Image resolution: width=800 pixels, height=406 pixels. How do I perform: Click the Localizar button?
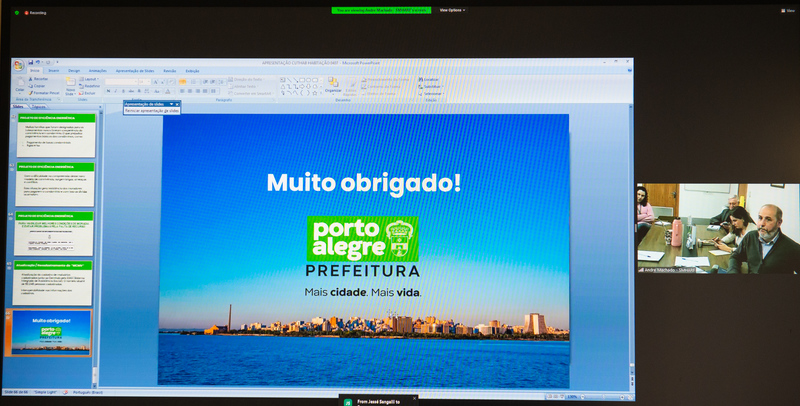(429, 79)
